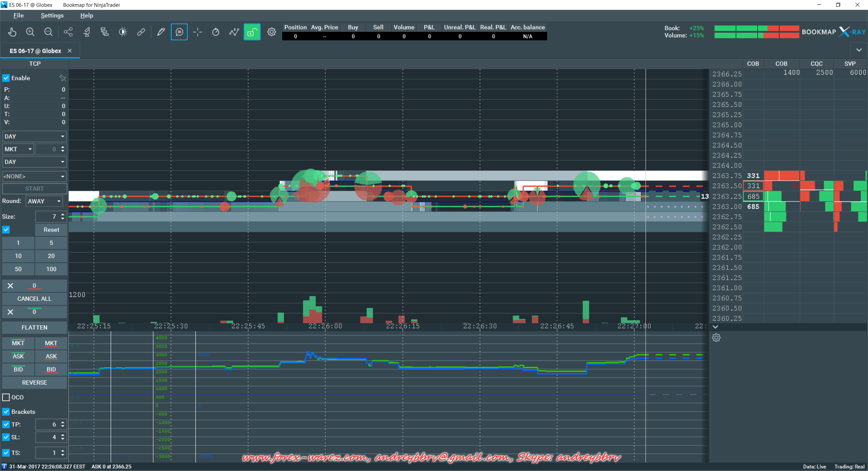Open the MKT order type dropdown
This screenshot has height=471, width=868.
click(18, 149)
